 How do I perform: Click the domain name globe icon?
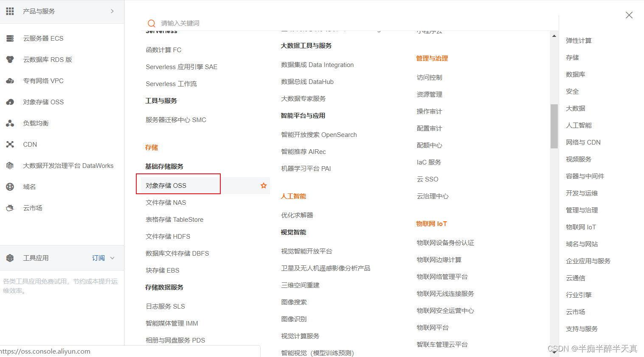click(x=10, y=187)
